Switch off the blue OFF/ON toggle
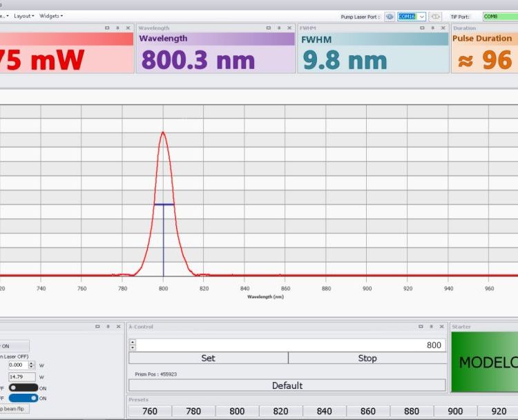This screenshot has height=420, width=518. coord(23,398)
